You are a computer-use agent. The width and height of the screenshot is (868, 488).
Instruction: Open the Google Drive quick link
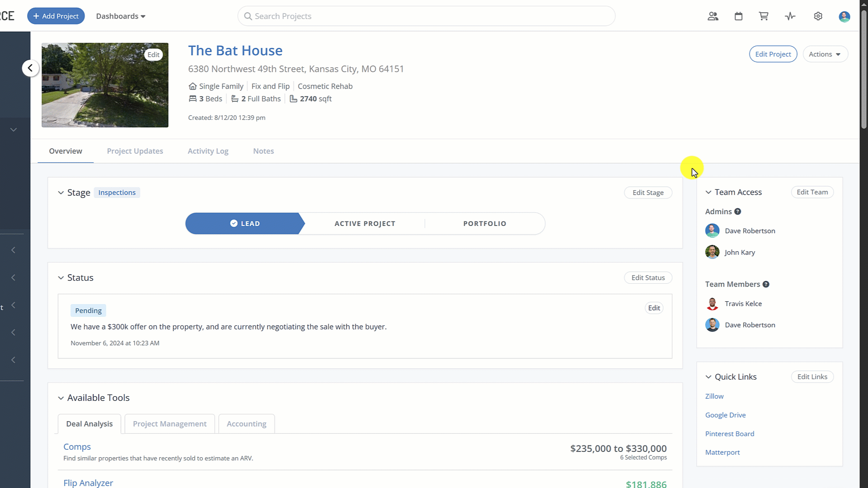[725, 415]
